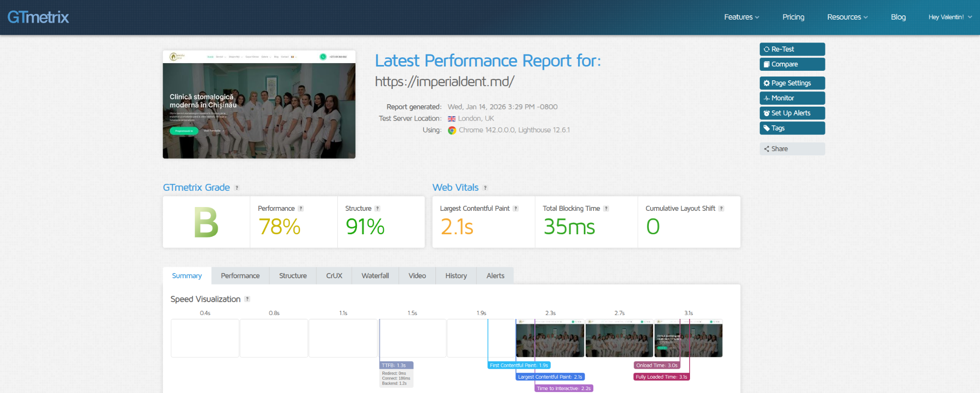Image resolution: width=980 pixels, height=393 pixels.
Task: Open the Hey Valentin account menu
Action: [950, 17]
